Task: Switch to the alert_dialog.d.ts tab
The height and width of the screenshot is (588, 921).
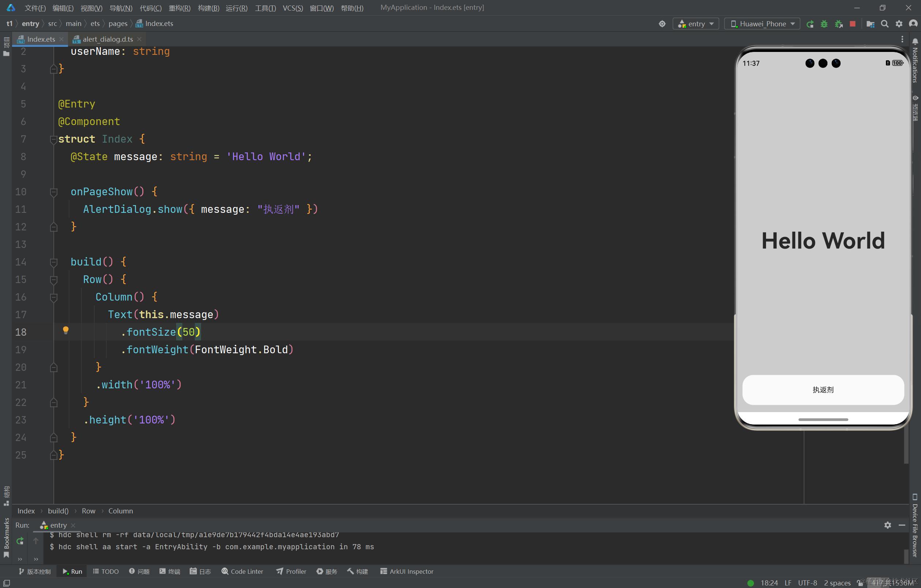Action: tap(107, 39)
